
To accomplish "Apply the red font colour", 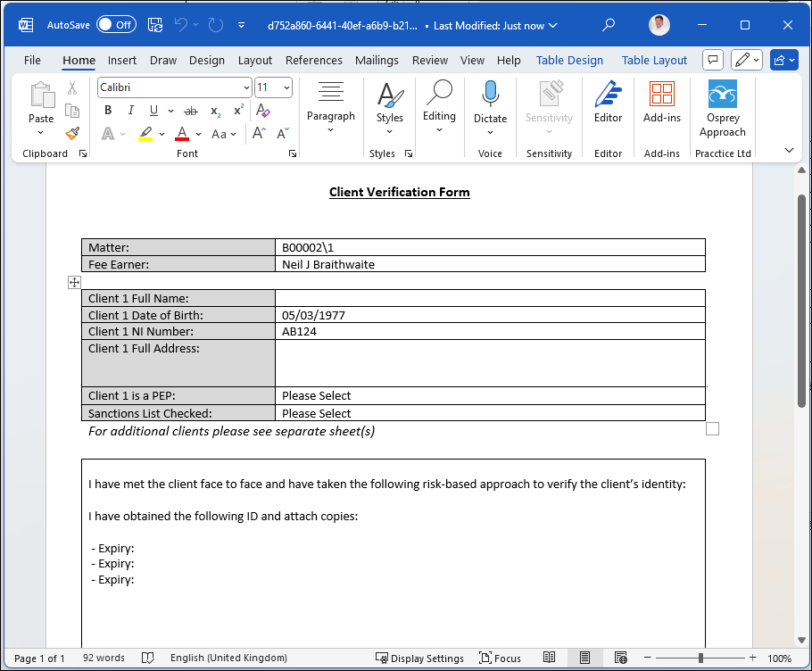I will [182, 134].
